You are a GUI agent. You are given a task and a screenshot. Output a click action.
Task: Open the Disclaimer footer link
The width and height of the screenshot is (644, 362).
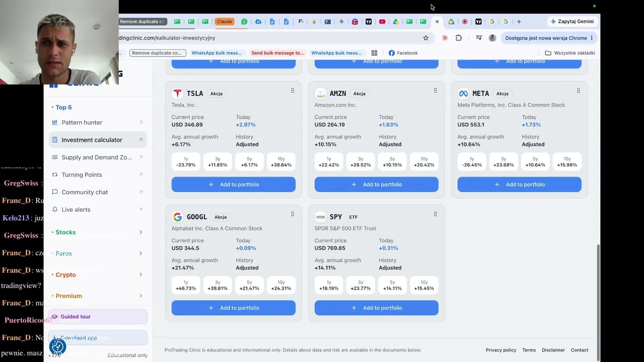(553, 350)
